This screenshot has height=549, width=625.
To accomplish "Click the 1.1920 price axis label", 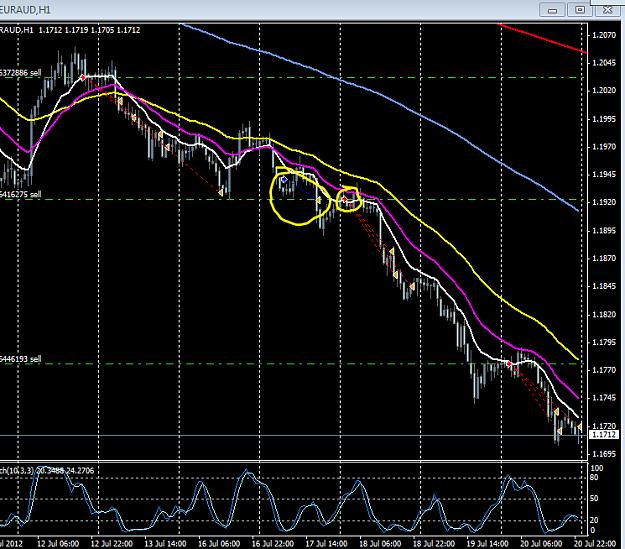I will [604, 202].
